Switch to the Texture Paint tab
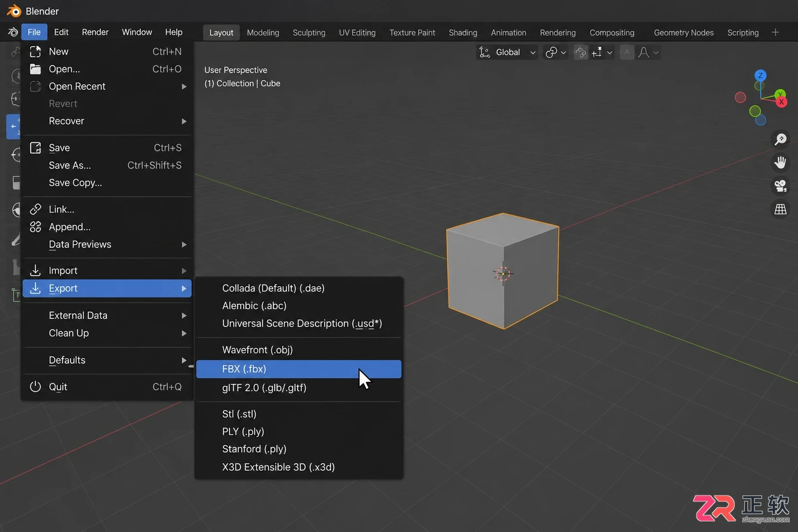Image resolution: width=798 pixels, height=532 pixels. [x=412, y=33]
